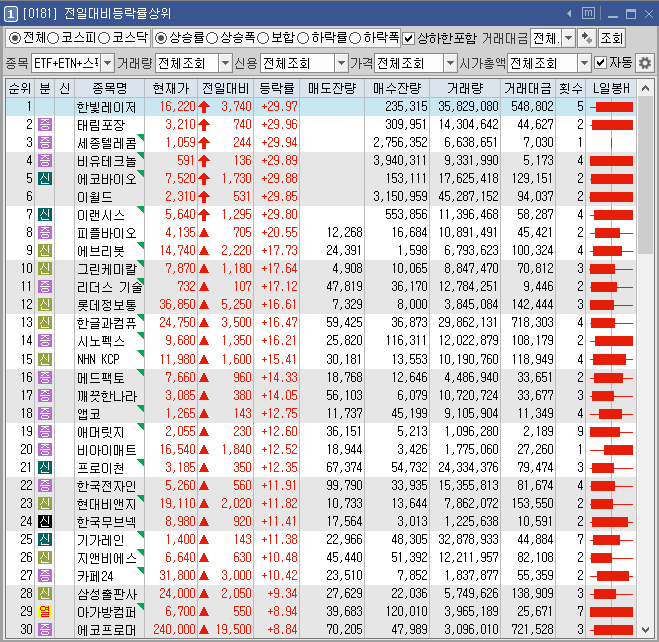Open the 시가총액 전체조회 dropdown
Image resolution: width=659 pixels, height=642 pixels.
click(584, 63)
